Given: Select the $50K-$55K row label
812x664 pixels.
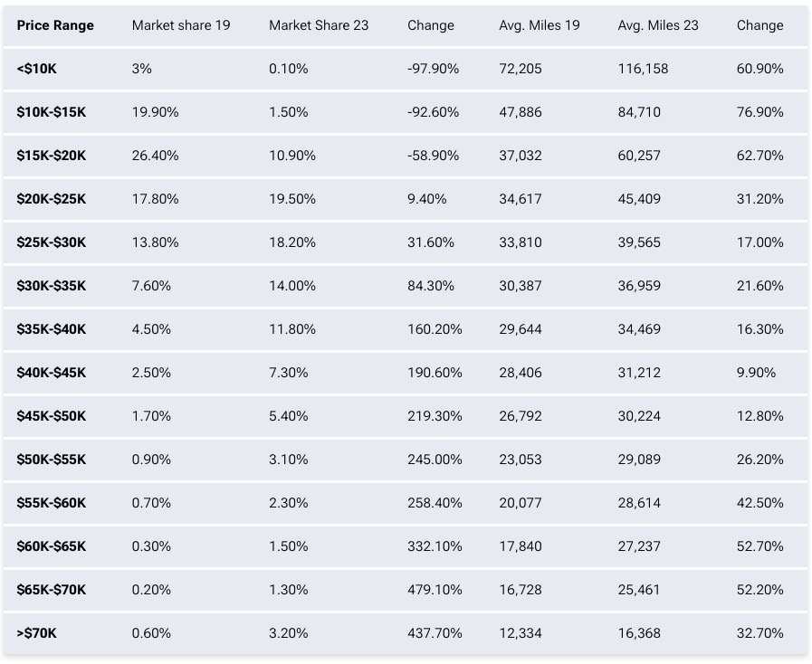Looking at the screenshot, I should (52, 460).
